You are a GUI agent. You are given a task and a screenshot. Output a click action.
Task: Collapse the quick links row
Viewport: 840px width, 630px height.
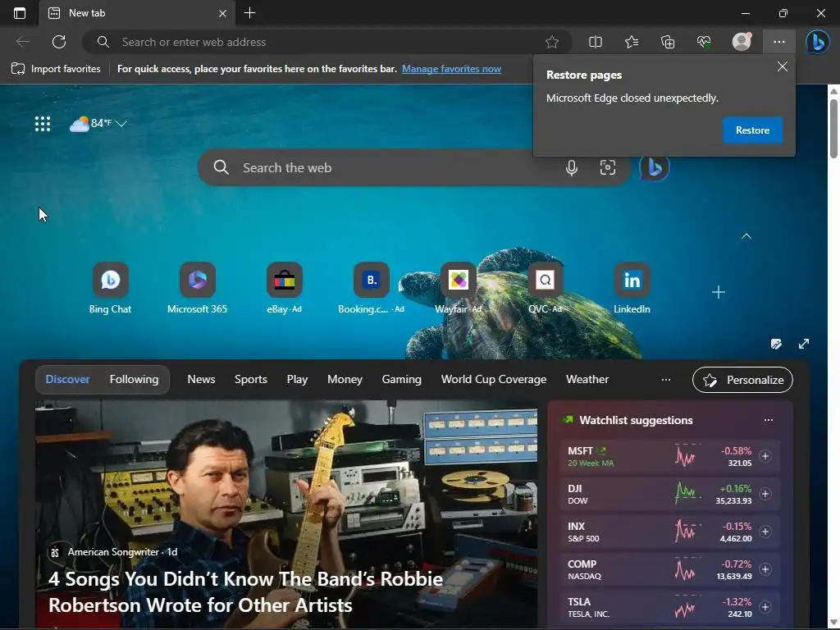(746, 236)
